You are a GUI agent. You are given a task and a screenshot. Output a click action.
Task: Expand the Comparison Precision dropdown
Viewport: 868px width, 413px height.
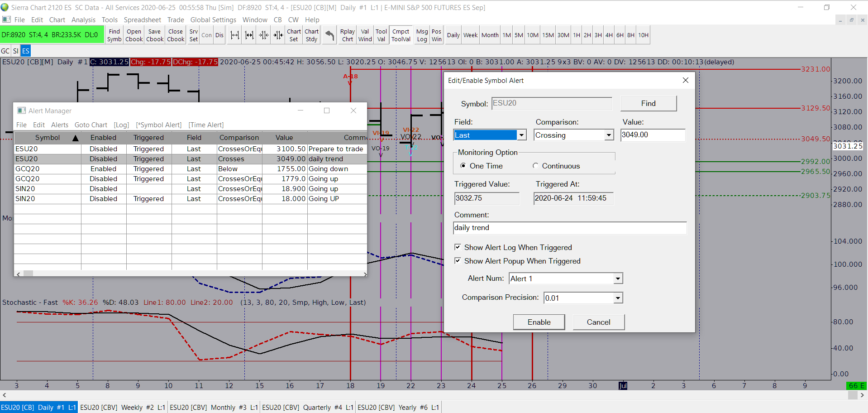[618, 298]
